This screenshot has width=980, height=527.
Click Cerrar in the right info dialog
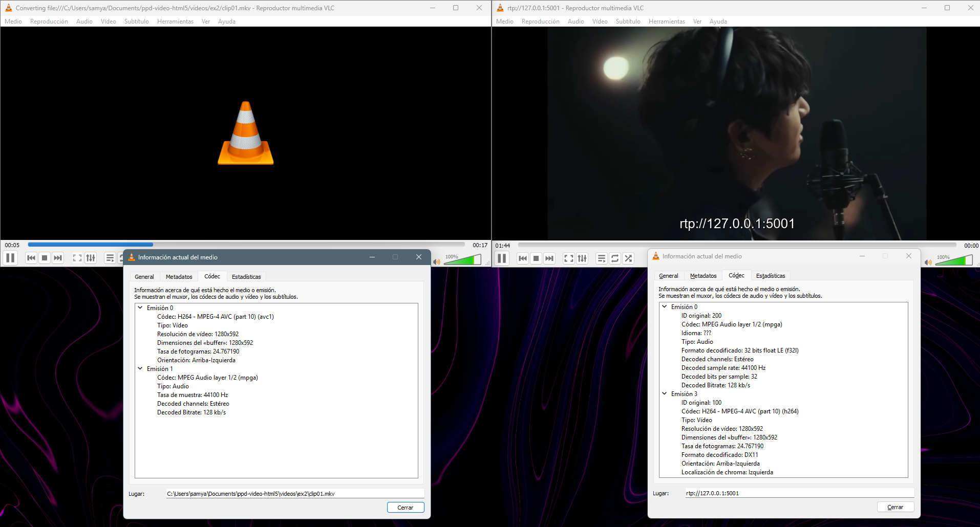[x=895, y=507]
